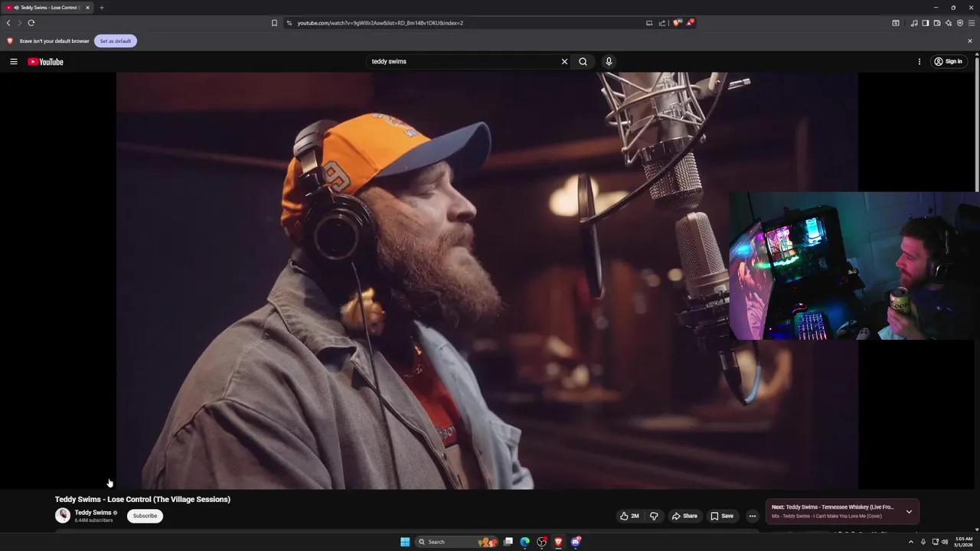Open Teddy Swims channel name link

coord(93,513)
